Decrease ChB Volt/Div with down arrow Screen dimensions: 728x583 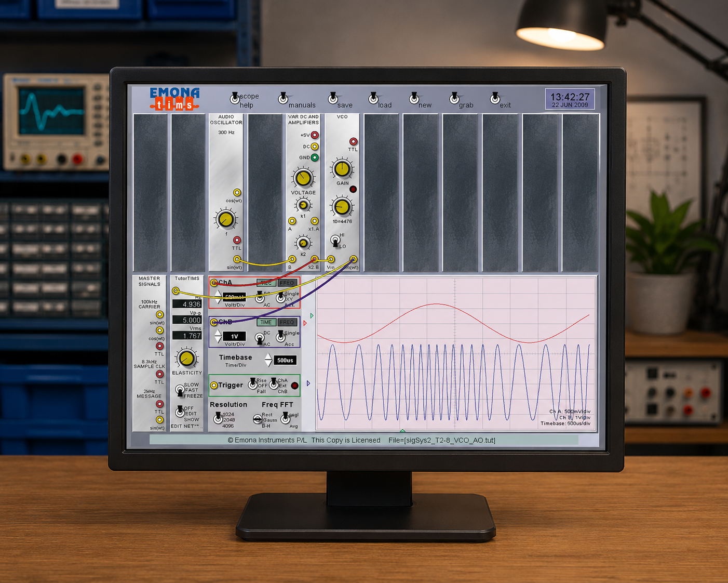click(x=218, y=340)
